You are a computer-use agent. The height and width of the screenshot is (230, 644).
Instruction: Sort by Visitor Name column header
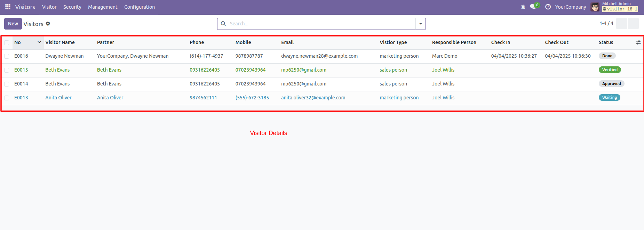coord(60,42)
